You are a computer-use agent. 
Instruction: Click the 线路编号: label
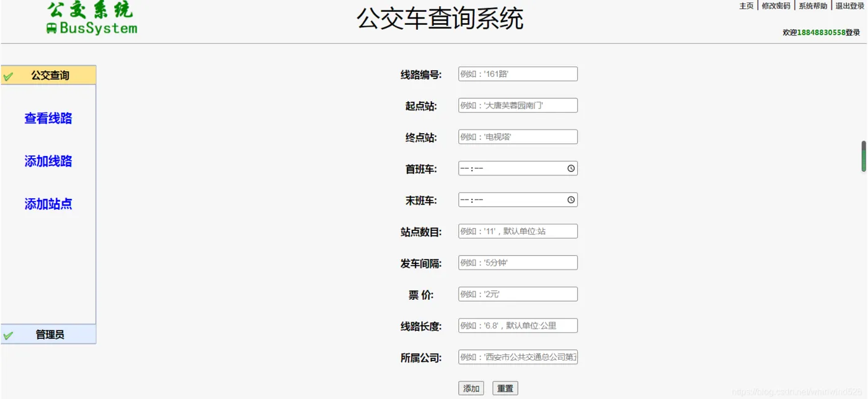point(421,75)
